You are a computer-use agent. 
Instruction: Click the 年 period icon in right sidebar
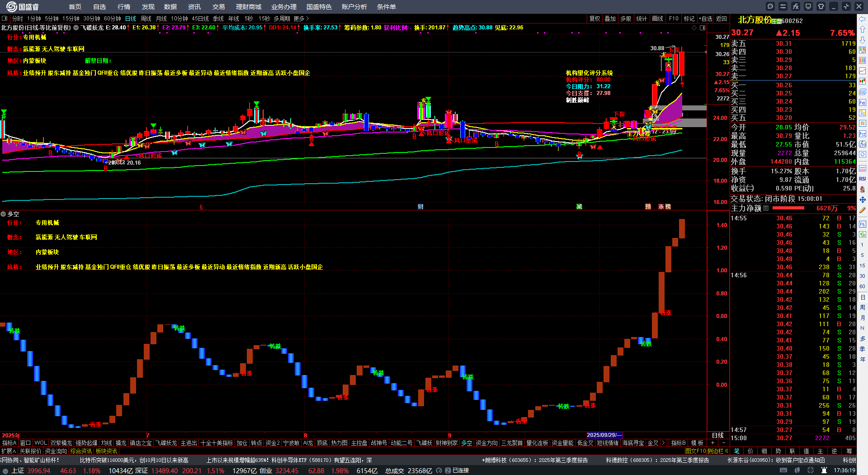(863, 359)
